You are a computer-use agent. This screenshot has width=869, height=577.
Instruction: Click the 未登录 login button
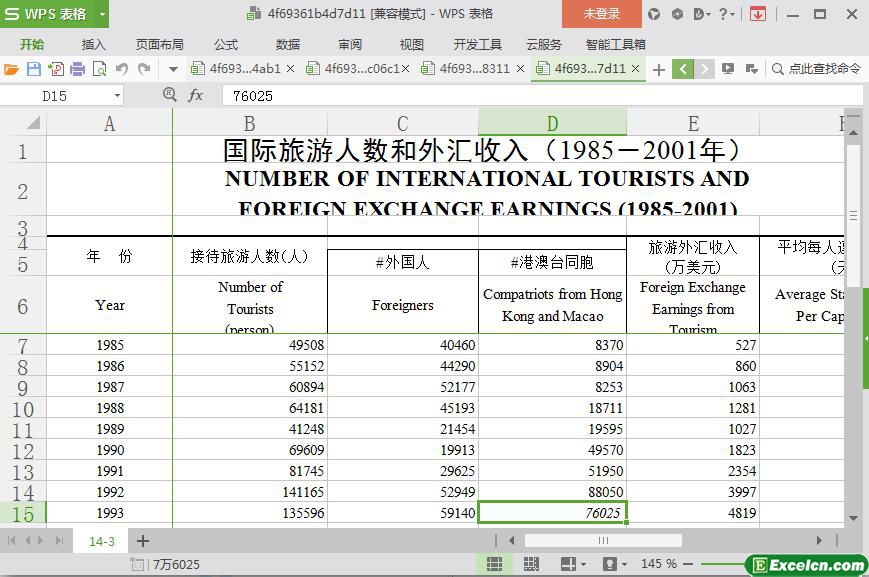pyautogui.click(x=601, y=14)
